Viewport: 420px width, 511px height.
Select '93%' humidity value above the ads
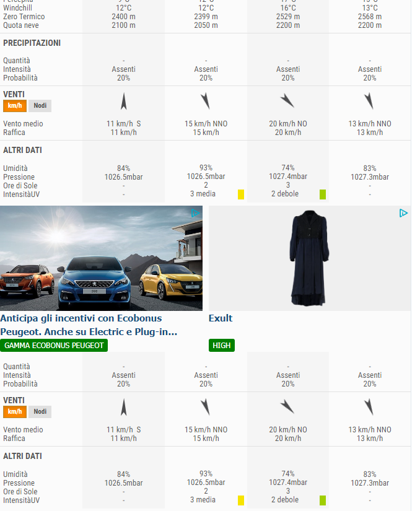coord(206,168)
